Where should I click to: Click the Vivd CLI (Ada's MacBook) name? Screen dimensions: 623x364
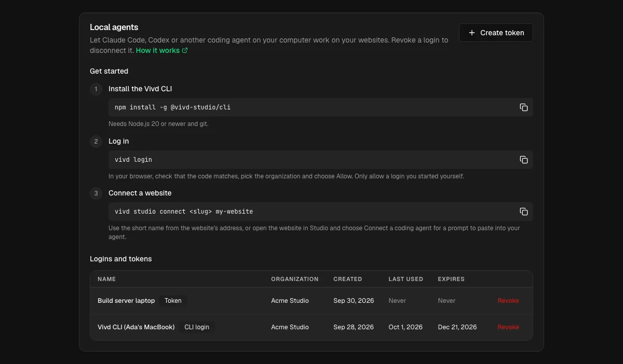click(x=136, y=327)
